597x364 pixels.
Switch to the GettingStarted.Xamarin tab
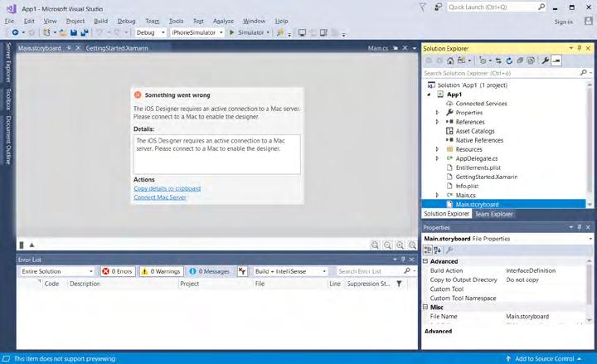point(117,48)
